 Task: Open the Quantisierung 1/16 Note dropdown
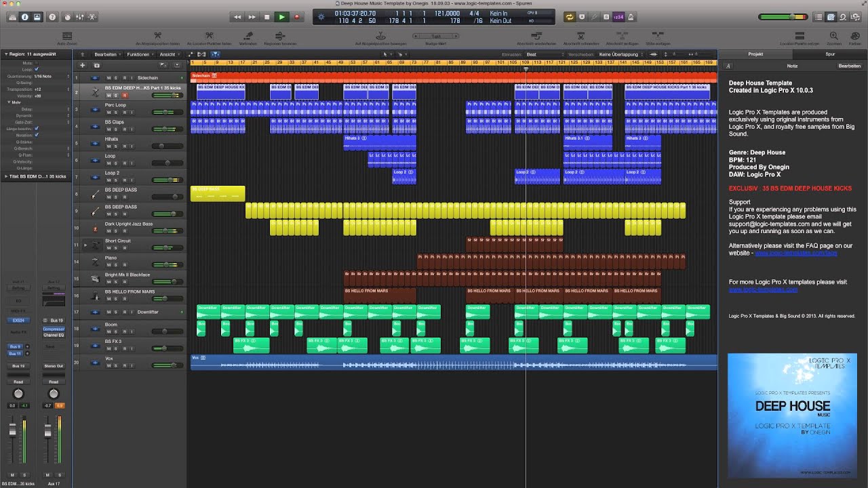[x=52, y=76]
